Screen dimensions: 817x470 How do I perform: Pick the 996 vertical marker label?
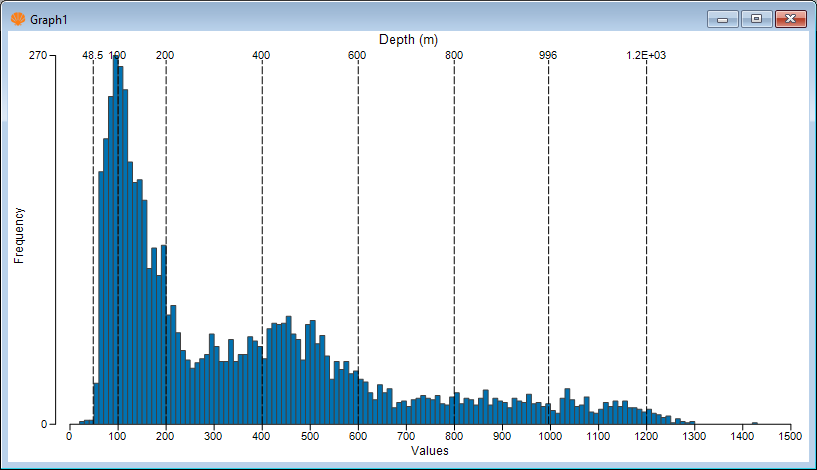(x=548, y=56)
